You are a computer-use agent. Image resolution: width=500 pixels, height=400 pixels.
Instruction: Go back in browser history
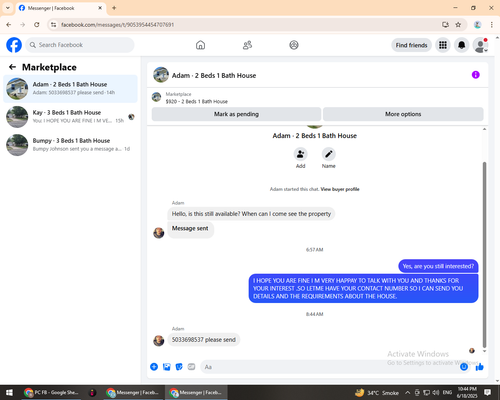pos(9,25)
